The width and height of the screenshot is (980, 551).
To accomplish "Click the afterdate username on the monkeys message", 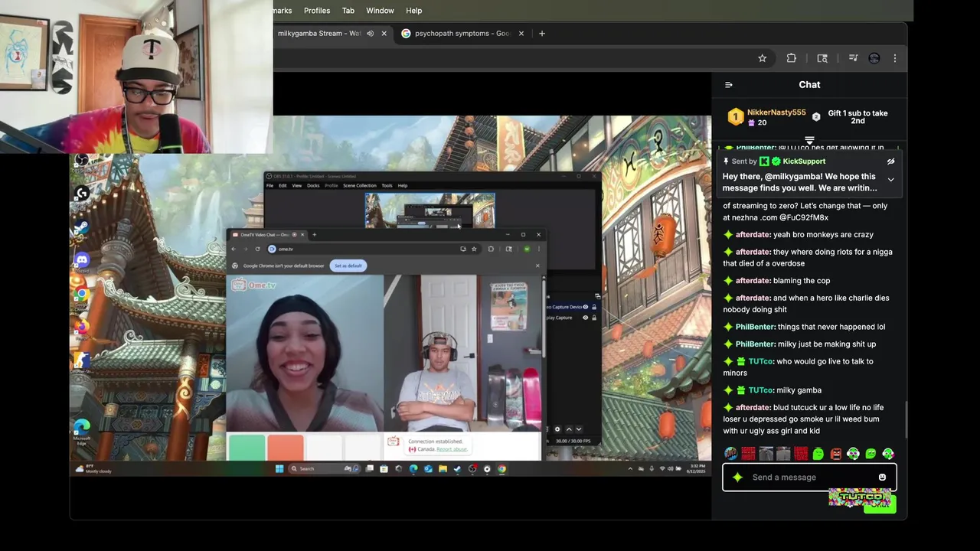I will point(753,235).
